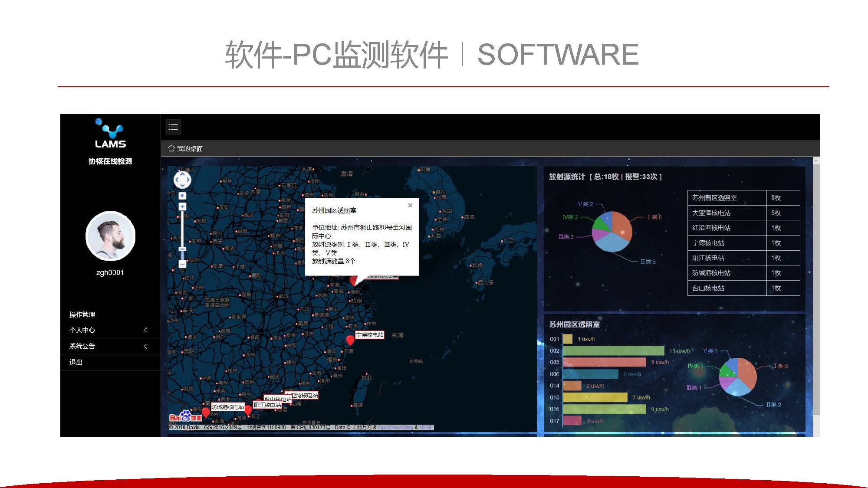Click the LAMS logo in the sidebar
The image size is (868, 488).
[x=110, y=134]
